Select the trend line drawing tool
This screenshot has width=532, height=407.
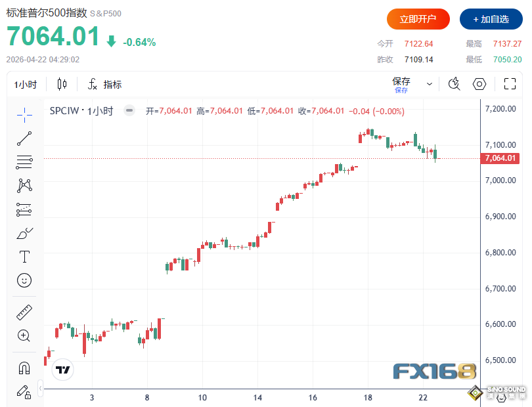24,138
